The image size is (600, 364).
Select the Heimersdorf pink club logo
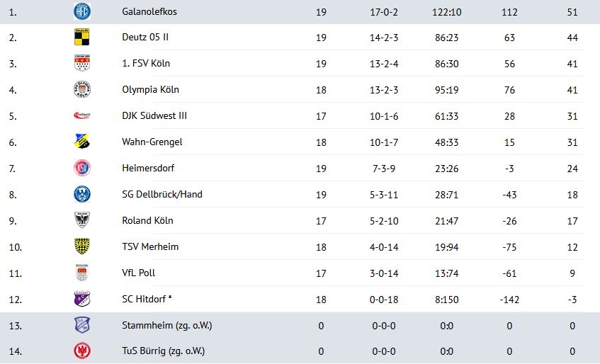pyautogui.click(x=82, y=168)
